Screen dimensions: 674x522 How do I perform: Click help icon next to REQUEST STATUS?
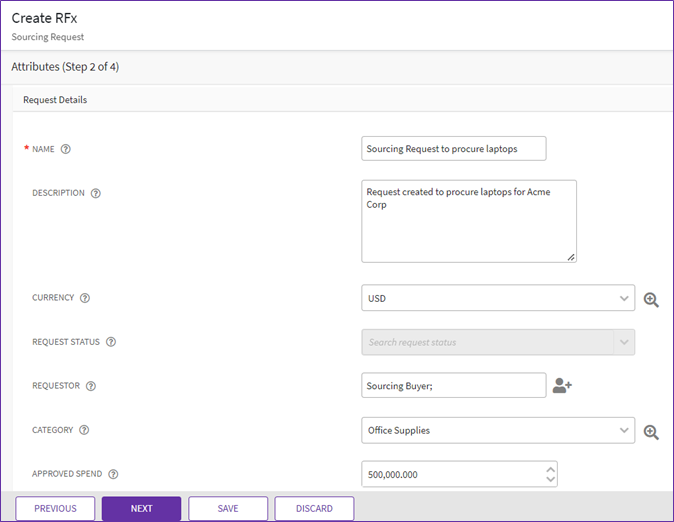[111, 342]
